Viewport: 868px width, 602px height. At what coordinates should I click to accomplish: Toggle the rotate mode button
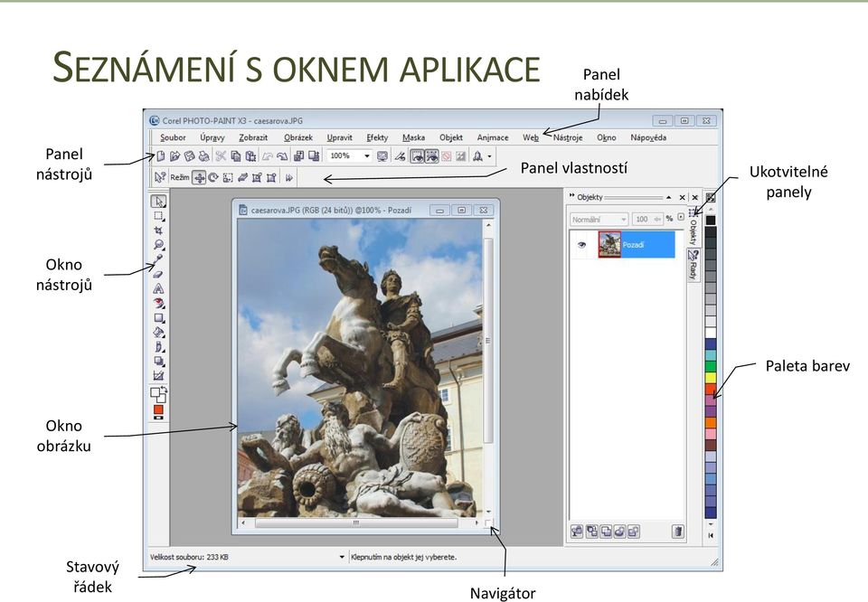pyautogui.click(x=213, y=177)
